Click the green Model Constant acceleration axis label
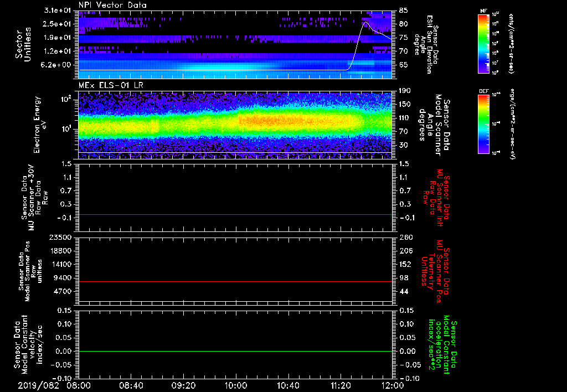This screenshot has height=392, width=567. click(442, 345)
